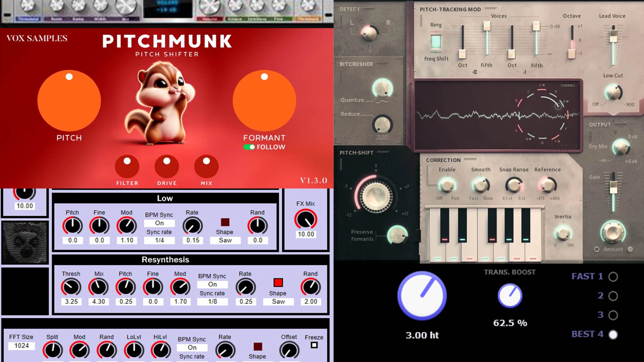Open the FFT Size 1024 selector
644x362 pixels.
tap(21, 346)
